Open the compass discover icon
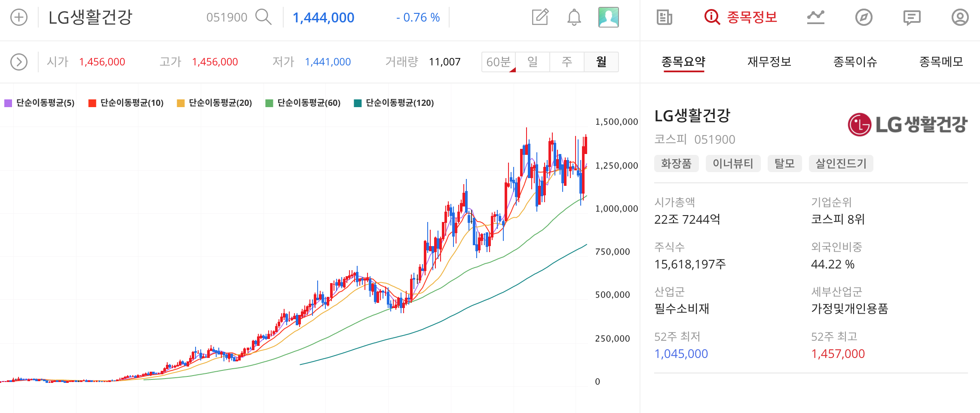Screen dimensions: 980x413 tap(864, 18)
